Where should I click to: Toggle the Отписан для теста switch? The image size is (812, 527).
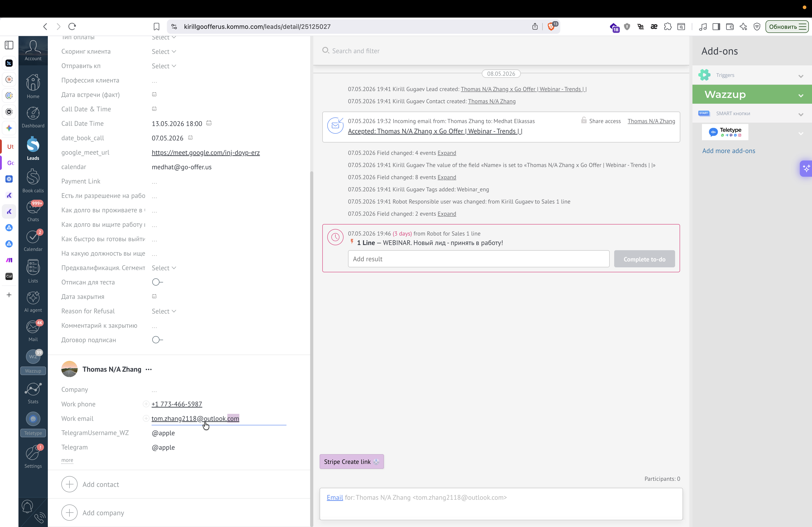coord(157,282)
